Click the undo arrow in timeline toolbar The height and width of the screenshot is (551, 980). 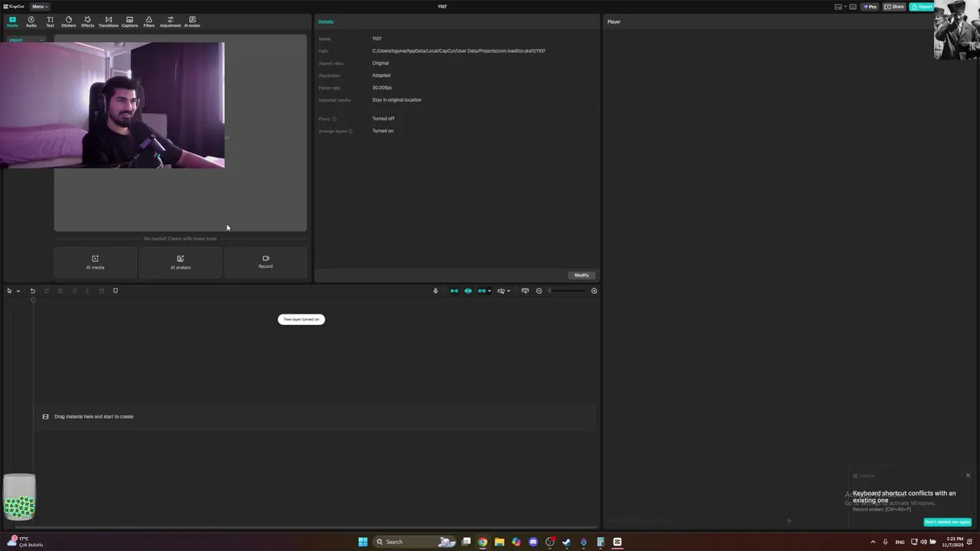click(33, 291)
